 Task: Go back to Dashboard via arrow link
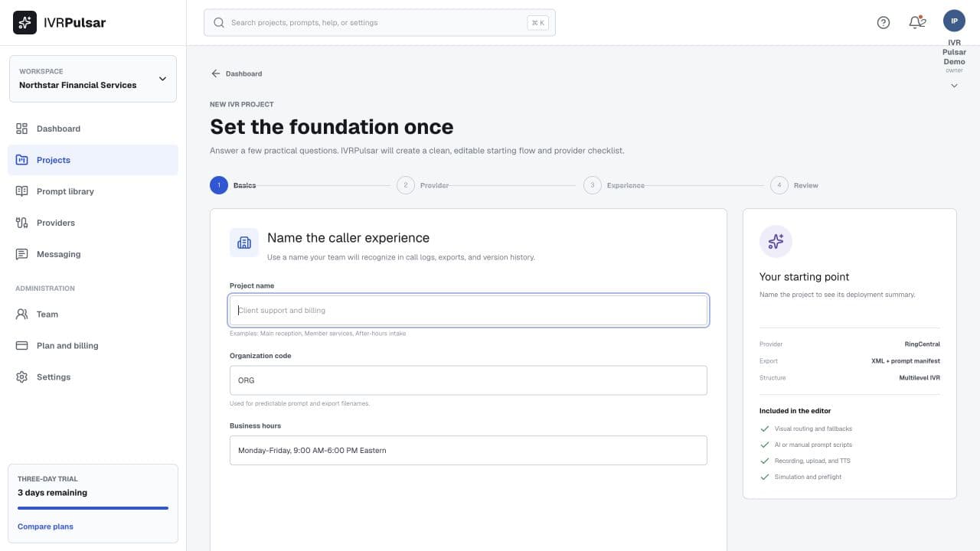pyautogui.click(x=237, y=73)
